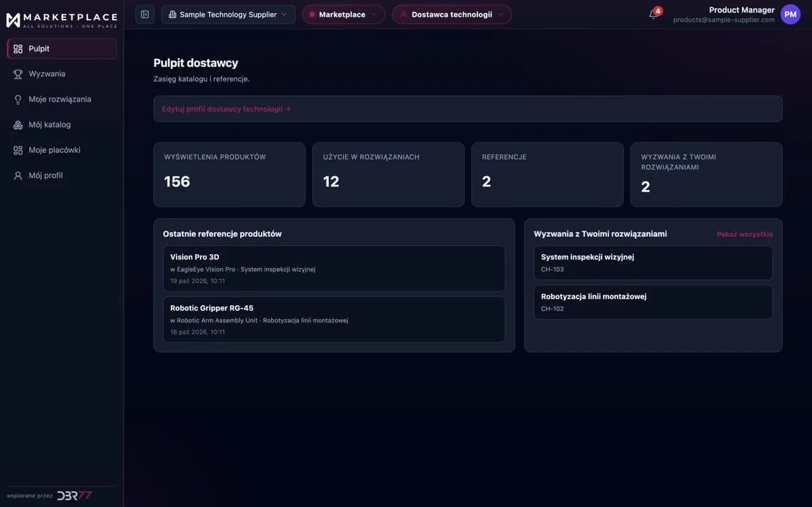Click the Zasięg katalogu i referencje subtitle
Viewport: 812px width, 507px height.
pos(201,79)
